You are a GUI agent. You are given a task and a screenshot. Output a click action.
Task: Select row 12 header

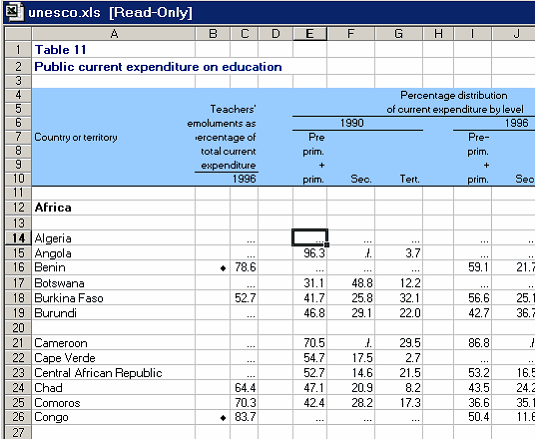(x=18, y=207)
